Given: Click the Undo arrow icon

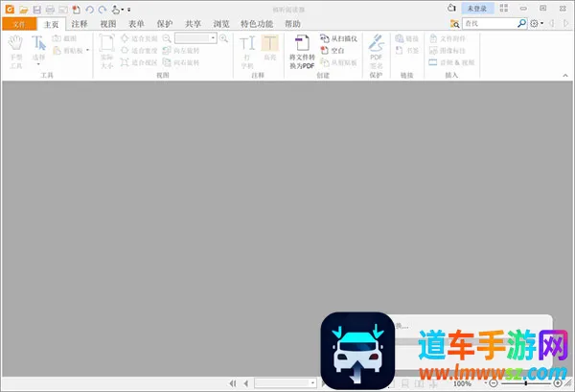Looking at the screenshot, I should 89,9.
